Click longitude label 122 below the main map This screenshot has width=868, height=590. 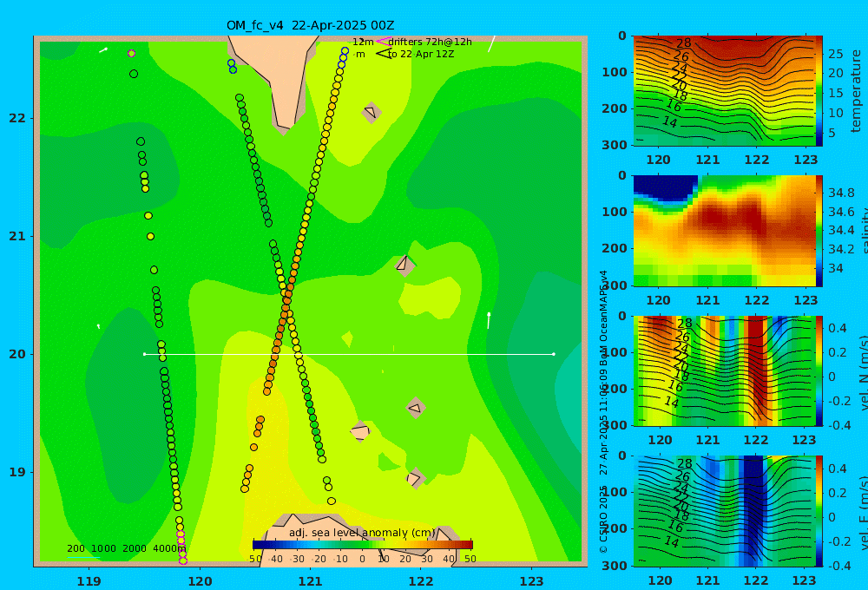click(x=421, y=581)
